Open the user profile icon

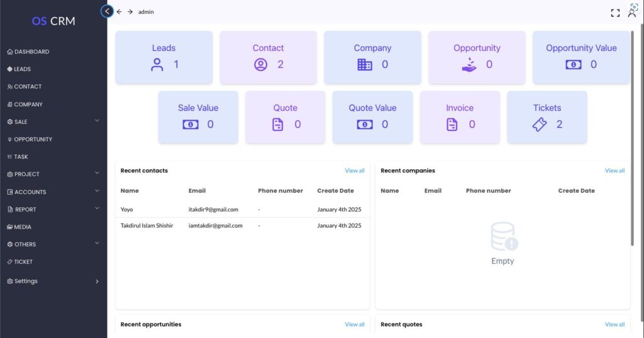tap(631, 13)
